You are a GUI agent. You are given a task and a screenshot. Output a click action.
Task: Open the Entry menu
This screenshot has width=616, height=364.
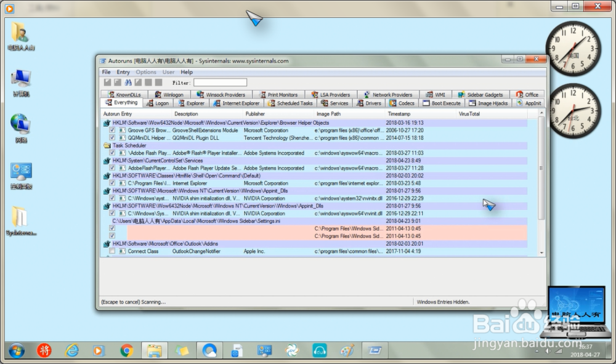click(123, 72)
